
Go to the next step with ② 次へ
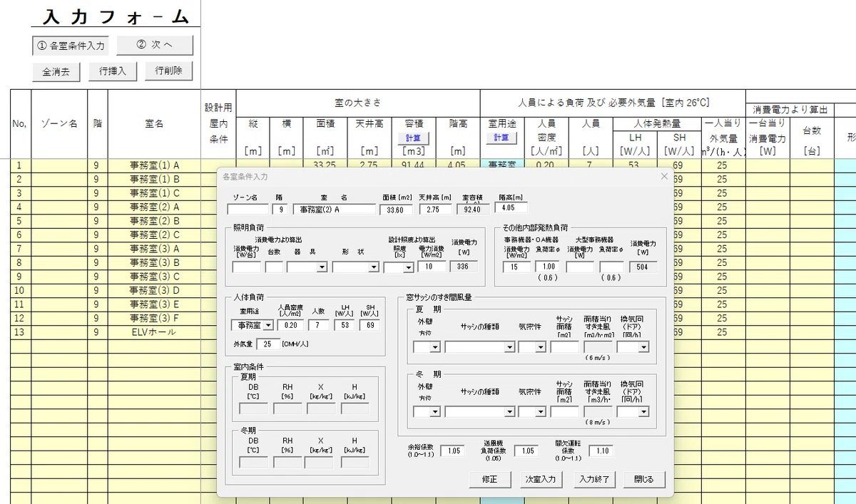tap(155, 45)
